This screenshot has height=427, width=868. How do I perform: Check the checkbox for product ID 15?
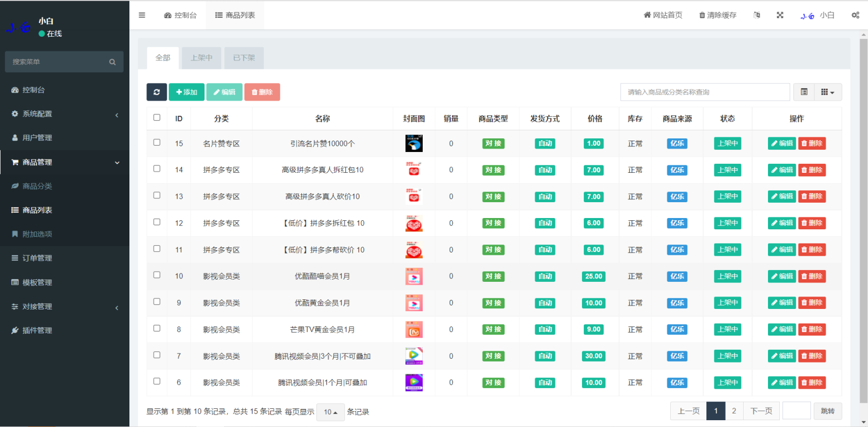pyautogui.click(x=157, y=143)
